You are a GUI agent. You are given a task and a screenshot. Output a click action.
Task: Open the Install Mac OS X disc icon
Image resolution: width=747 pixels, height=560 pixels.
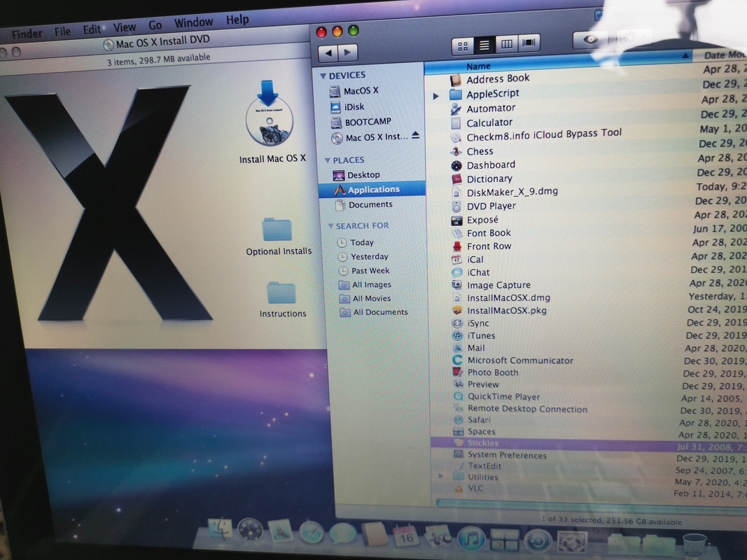(269, 114)
